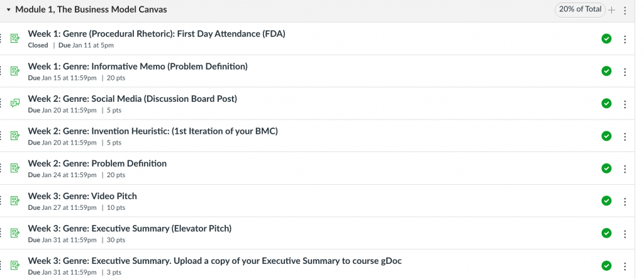644x279 pixels.
Task: Open options menu for Informative Memo assignment
Action: (x=625, y=72)
